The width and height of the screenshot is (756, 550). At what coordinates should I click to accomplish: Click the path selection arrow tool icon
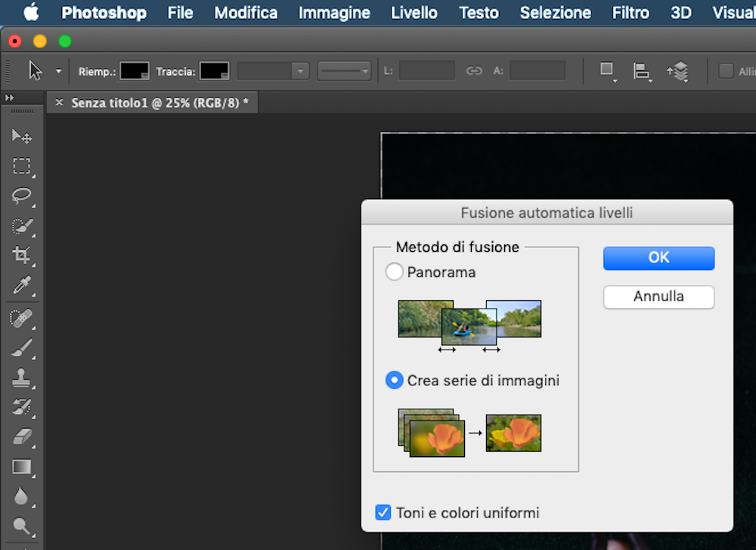coord(36,71)
